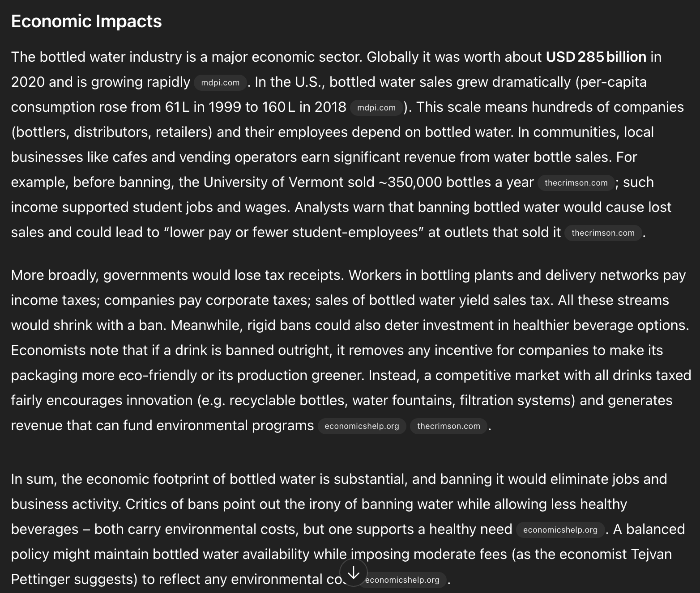The height and width of the screenshot is (593, 700).
Task: Click the bold "USD 285 billion" text
Action: tap(596, 57)
